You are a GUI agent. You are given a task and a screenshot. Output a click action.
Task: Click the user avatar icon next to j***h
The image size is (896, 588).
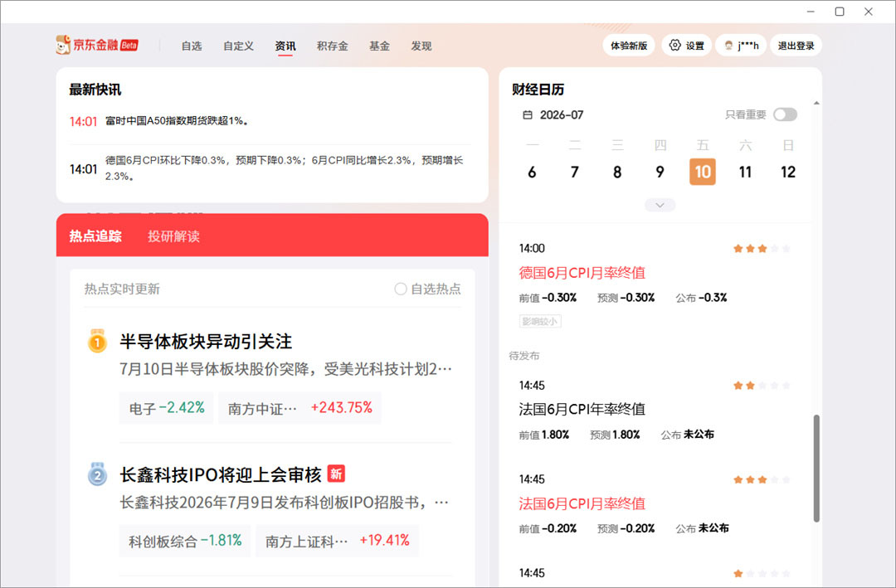tap(728, 46)
